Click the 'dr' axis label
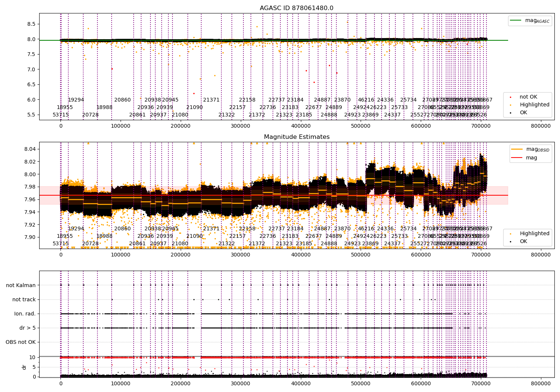560x392 pixels. (24, 367)
